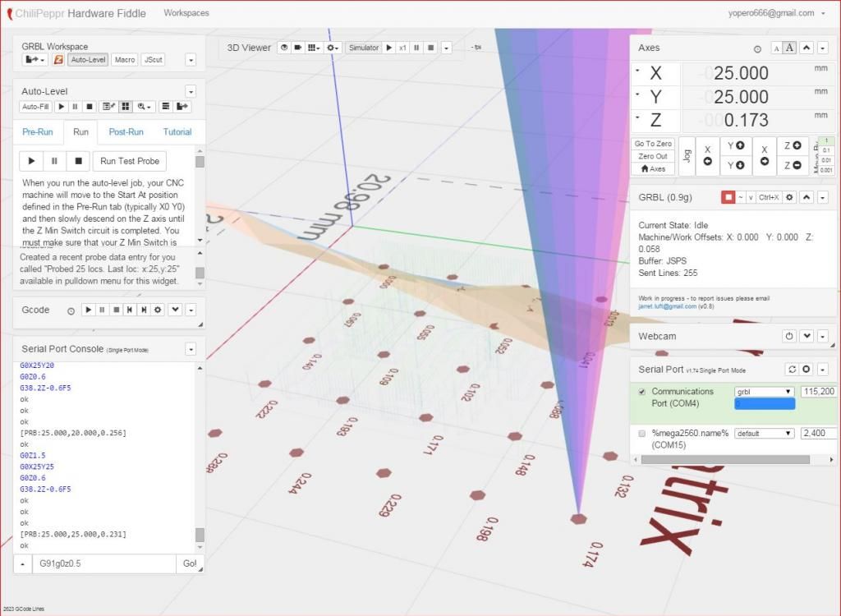Enable the %mega2560.name% (COM15) checkbox
The image size is (841, 616).
coord(642,433)
